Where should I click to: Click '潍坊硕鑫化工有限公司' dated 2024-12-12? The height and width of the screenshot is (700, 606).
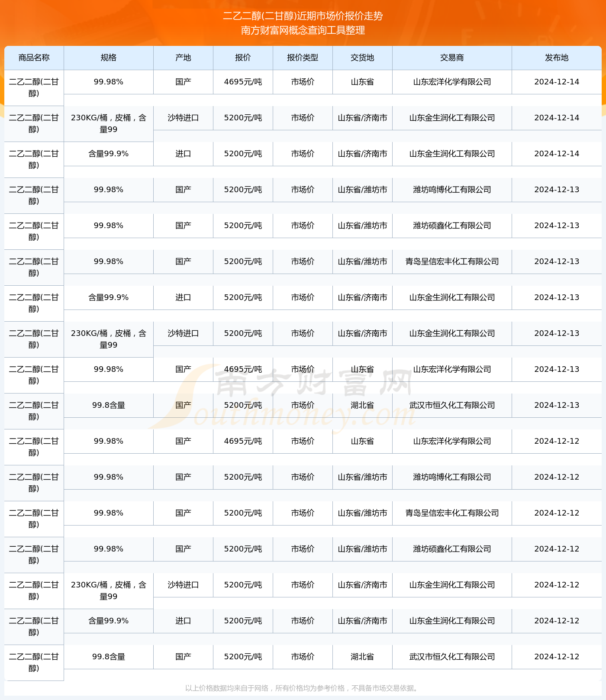[x=452, y=549]
